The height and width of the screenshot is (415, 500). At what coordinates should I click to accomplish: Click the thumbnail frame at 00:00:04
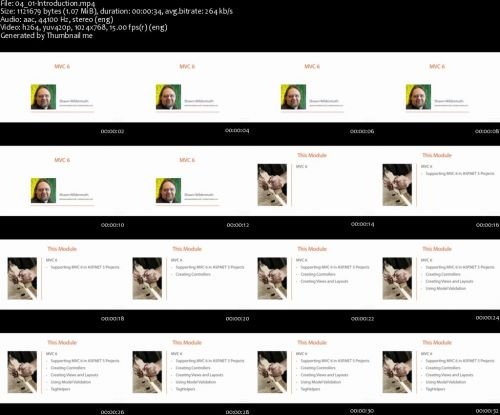pos(187,87)
